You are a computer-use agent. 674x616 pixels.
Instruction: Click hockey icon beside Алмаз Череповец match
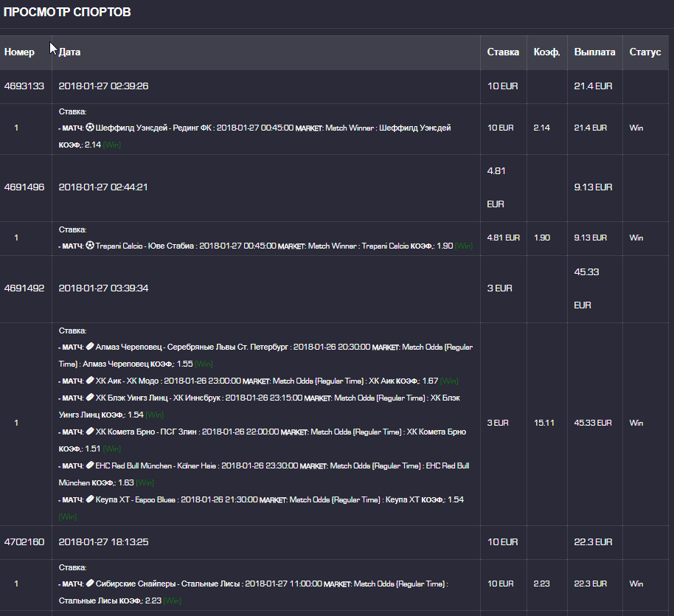tap(90, 347)
